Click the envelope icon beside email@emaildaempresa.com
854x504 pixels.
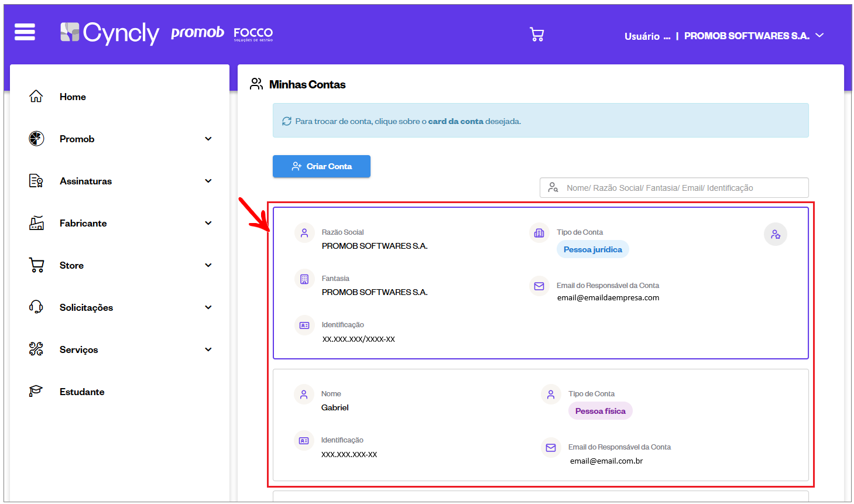pos(539,286)
